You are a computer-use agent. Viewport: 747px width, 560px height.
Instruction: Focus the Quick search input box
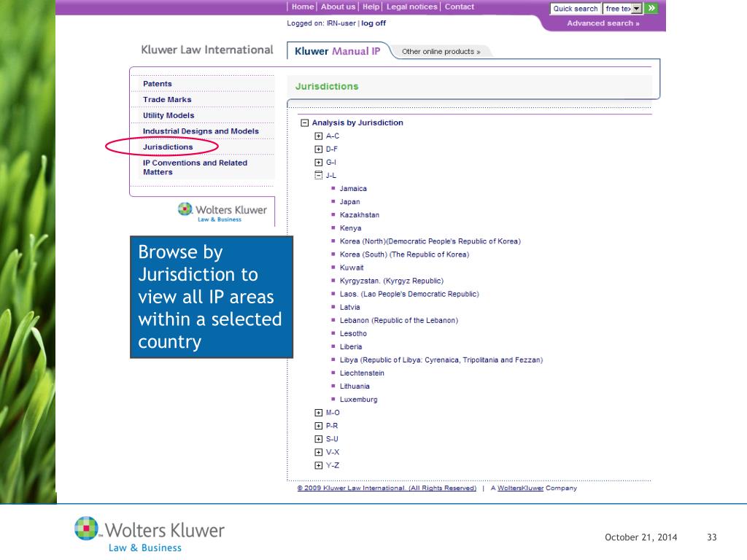pyautogui.click(x=576, y=9)
